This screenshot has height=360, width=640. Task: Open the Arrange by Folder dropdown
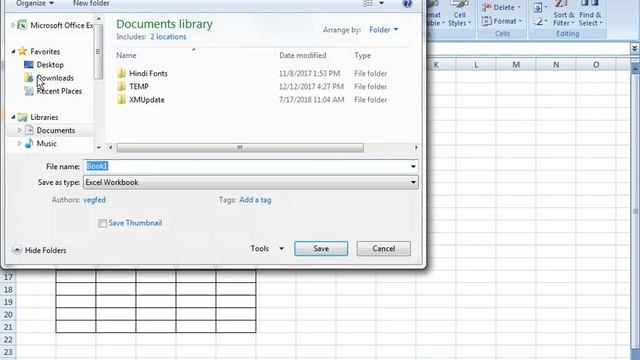(x=384, y=30)
